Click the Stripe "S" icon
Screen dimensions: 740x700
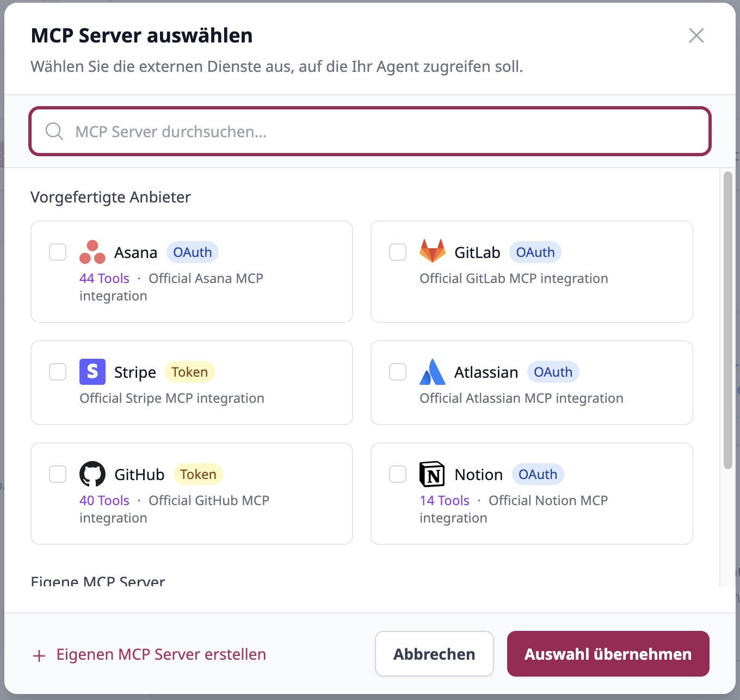[x=92, y=372]
